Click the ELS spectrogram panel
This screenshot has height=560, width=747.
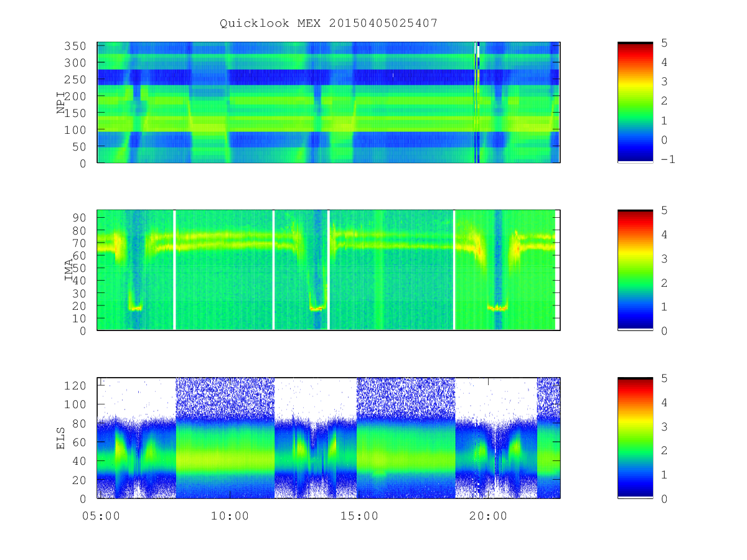[x=329, y=438]
